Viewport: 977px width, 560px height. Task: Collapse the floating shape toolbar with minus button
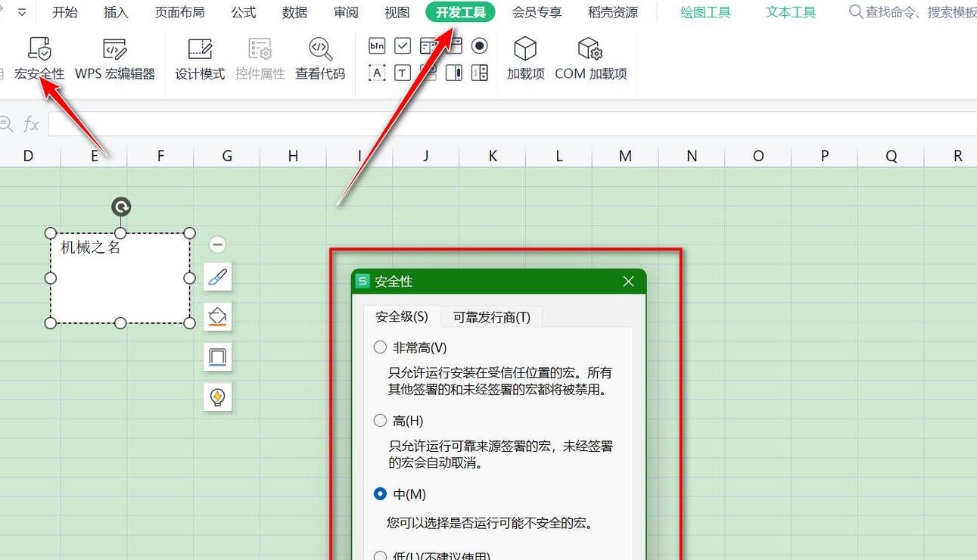click(x=217, y=244)
